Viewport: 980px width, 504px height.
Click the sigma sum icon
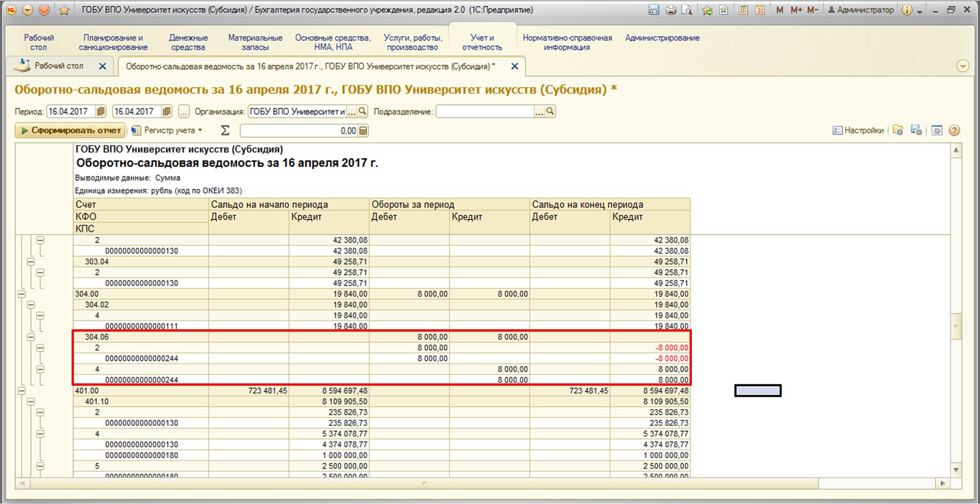click(225, 131)
